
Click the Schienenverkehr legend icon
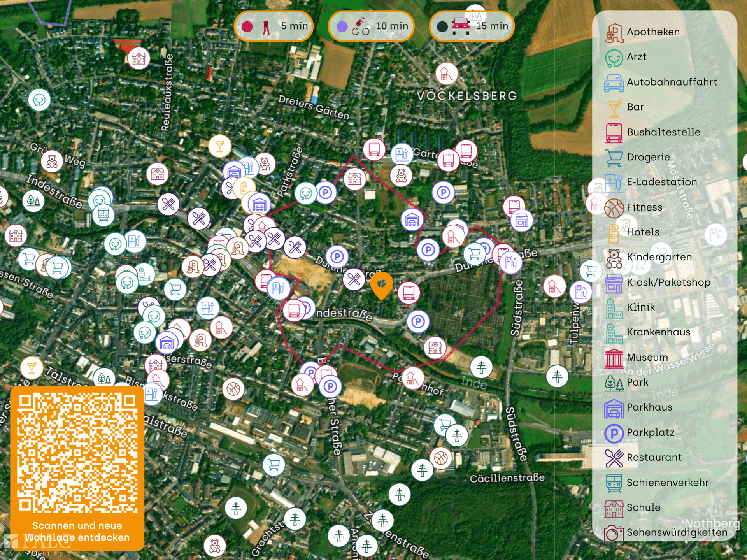(614, 483)
